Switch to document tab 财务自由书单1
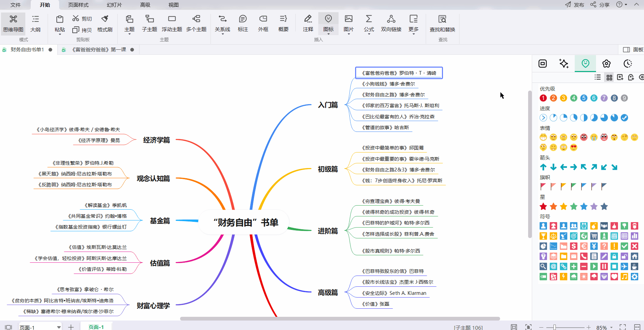 pyautogui.click(x=27, y=50)
